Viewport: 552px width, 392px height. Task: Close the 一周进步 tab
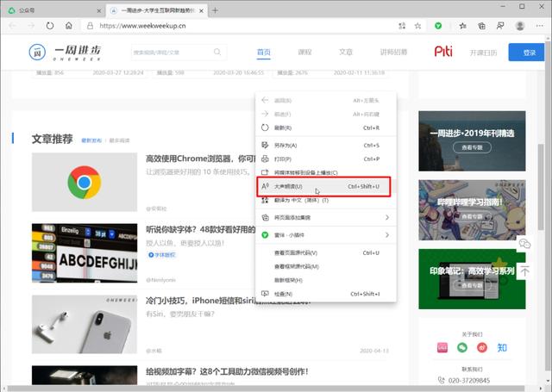click(201, 11)
